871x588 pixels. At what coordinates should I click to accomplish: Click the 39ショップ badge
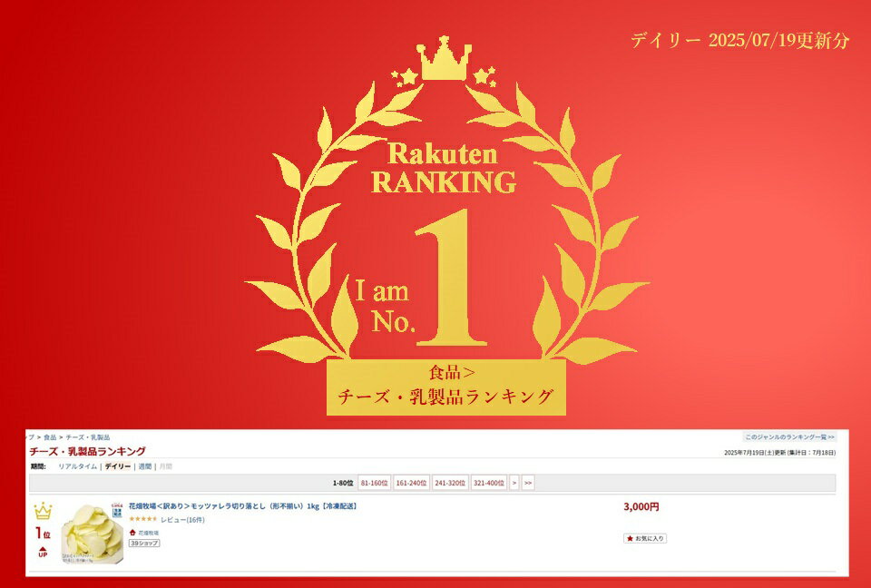(144, 543)
